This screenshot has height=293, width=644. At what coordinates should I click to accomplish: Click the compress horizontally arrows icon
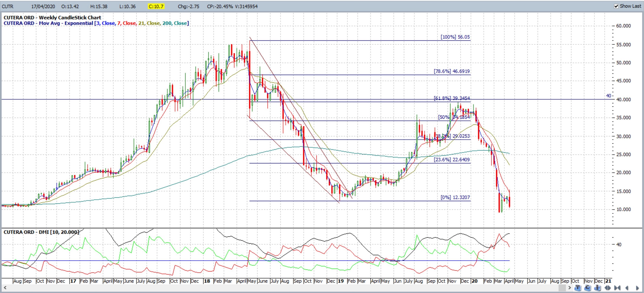click(617, 288)
